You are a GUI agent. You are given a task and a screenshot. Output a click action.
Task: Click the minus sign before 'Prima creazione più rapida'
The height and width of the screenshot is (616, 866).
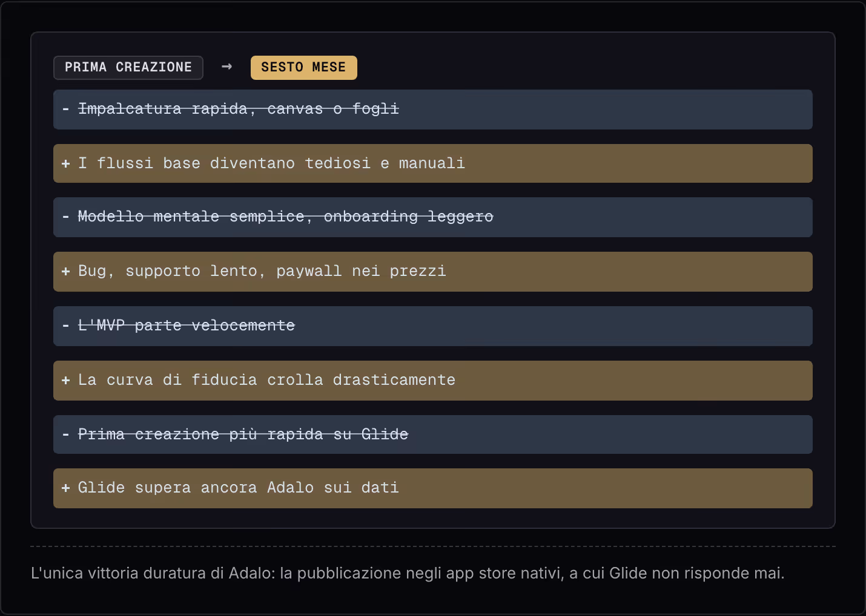pos(65,434)
